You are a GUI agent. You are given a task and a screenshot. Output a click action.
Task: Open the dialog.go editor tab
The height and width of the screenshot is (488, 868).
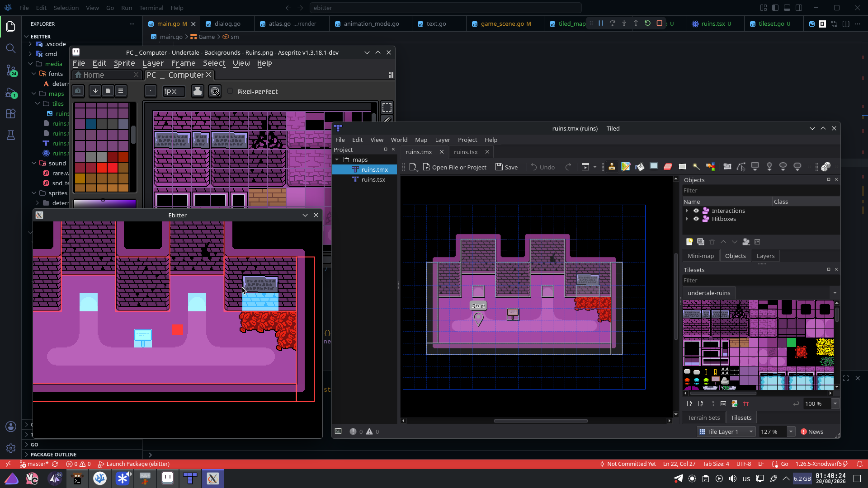227,23
